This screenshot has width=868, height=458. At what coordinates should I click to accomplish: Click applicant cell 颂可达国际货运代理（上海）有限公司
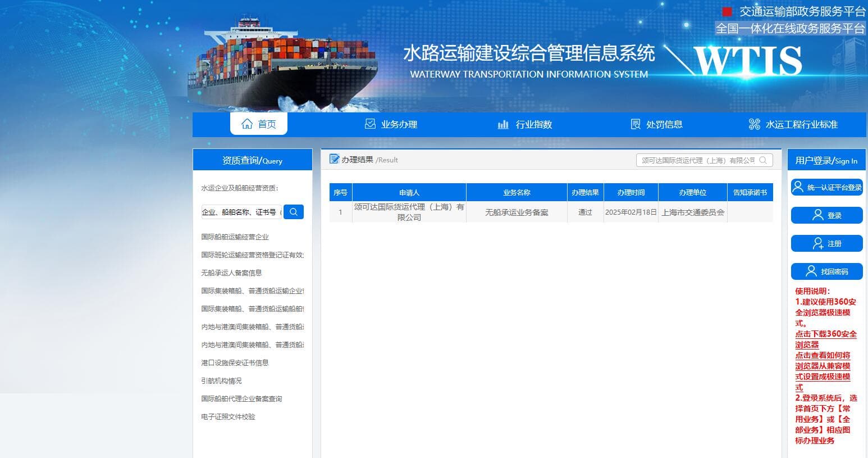point(409,212)
